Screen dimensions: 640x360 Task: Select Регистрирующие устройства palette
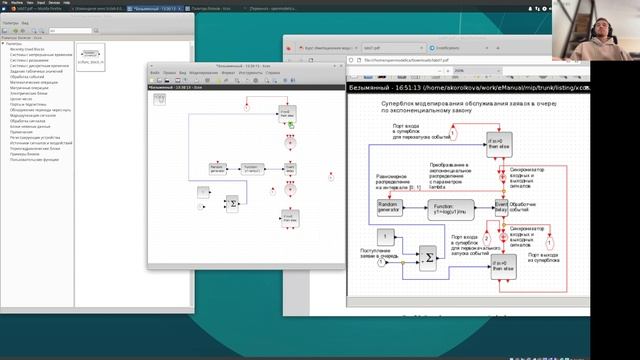point(35,138)
